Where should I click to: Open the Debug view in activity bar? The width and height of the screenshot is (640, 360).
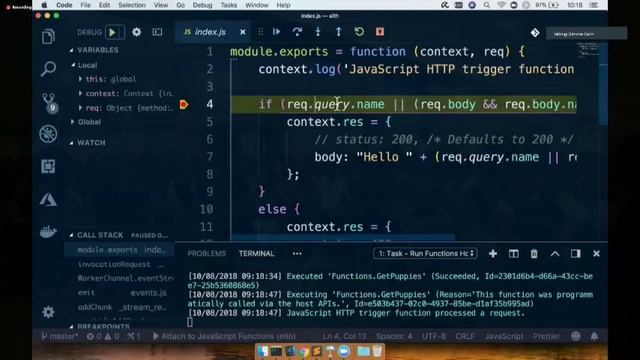coord(48,134)
